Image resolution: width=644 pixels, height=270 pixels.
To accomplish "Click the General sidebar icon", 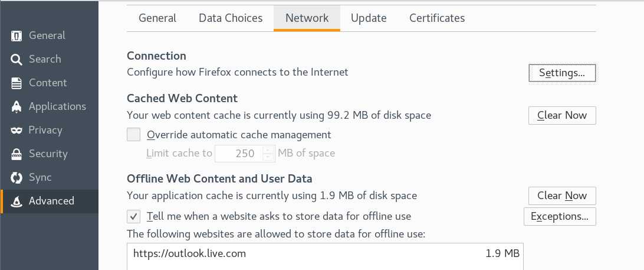I will pos(17,35).
